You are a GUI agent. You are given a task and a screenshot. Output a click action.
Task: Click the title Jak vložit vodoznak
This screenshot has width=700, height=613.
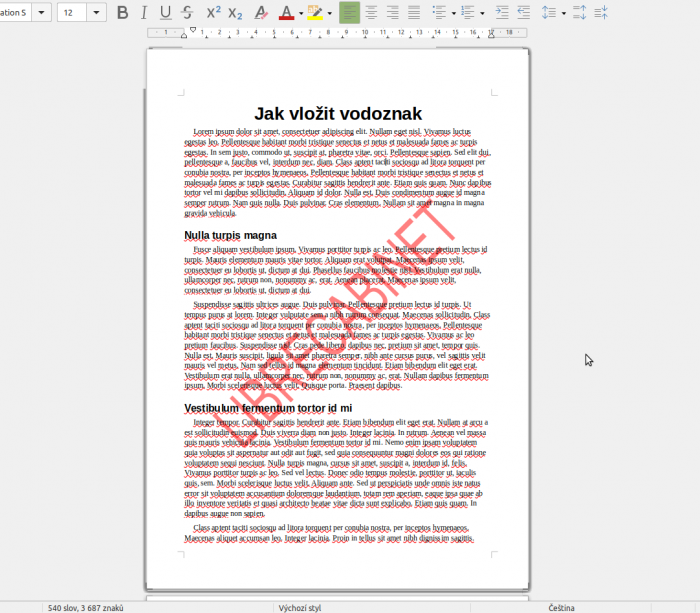[x=338, y=114]
